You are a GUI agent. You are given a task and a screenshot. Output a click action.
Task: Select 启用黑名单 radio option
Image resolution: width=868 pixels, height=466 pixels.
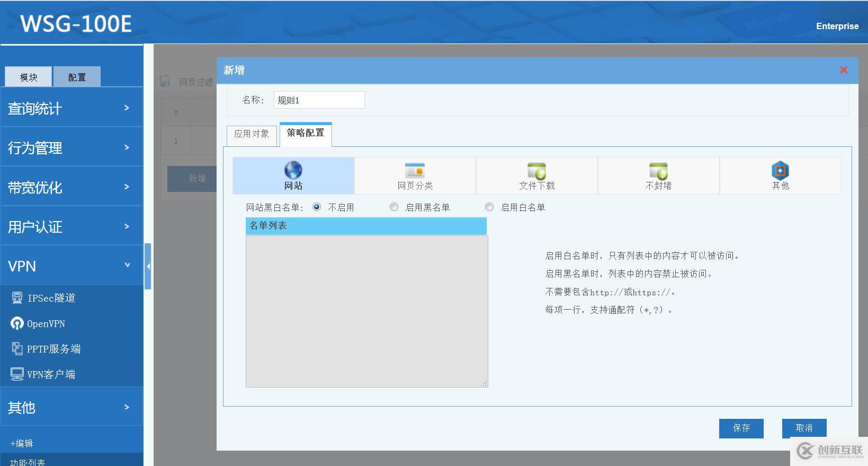[x=394, y=207]
